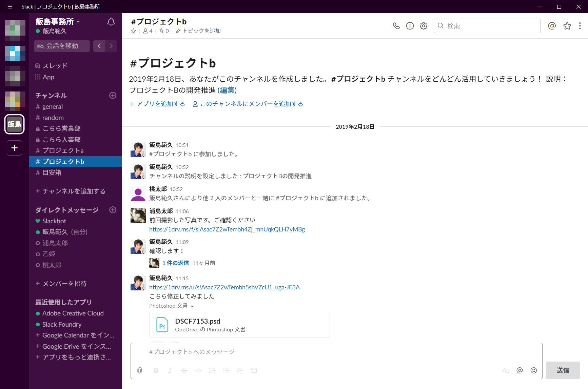Click このチャンネルにメンバーを追加する link
This screenshot has height=389, width=588.
248,104
